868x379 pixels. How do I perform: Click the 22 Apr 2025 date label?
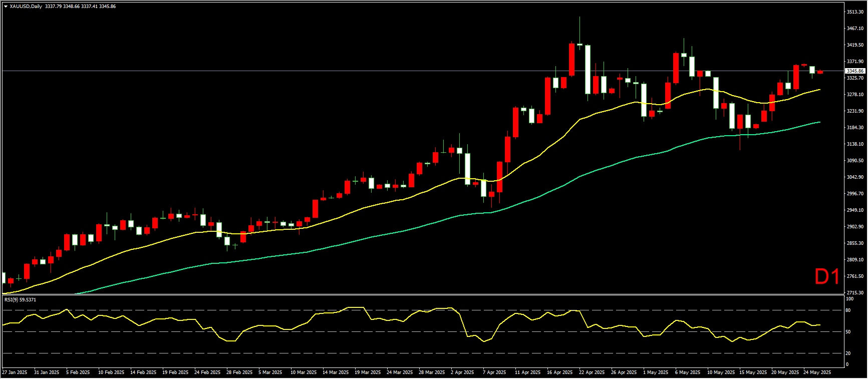pos(592,372)
